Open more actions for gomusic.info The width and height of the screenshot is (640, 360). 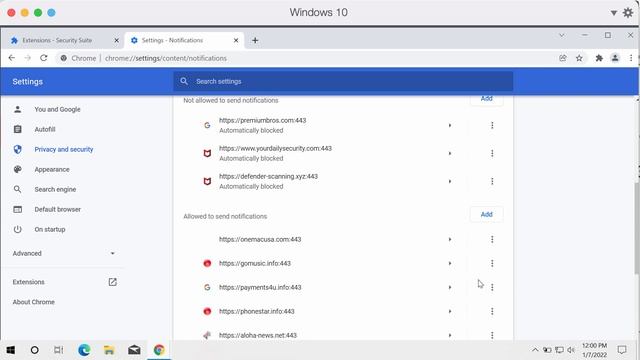click(x=492, y=263)
